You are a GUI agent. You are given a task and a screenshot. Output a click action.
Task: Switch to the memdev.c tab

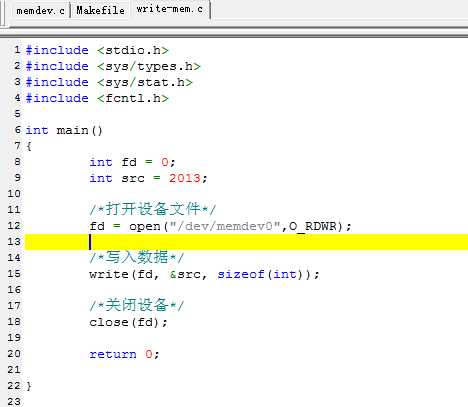40,11
